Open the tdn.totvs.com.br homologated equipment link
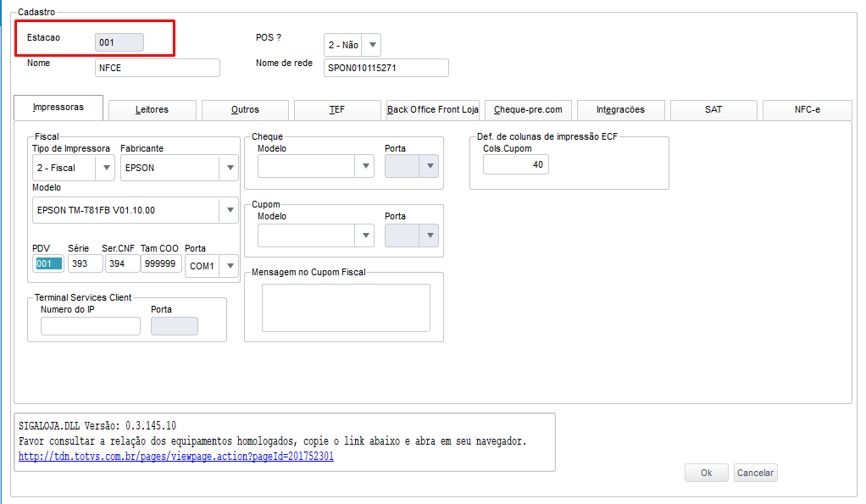The image size is (866, 504). coord(176,457)
